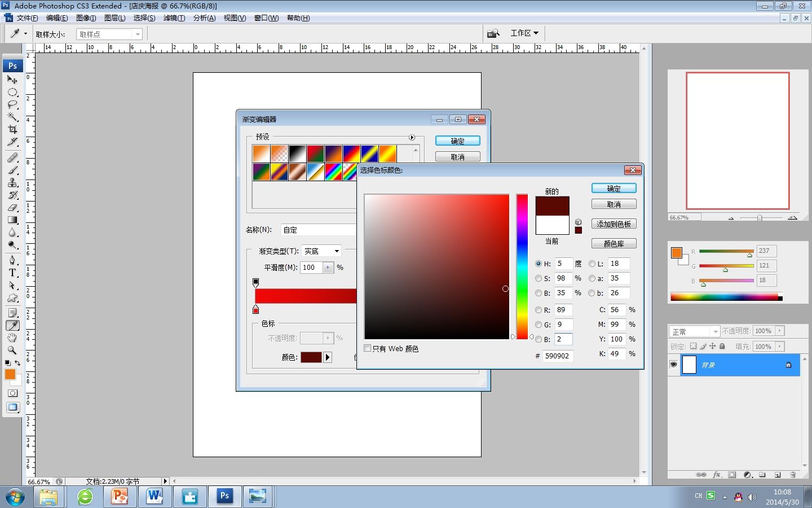Select the History Brush tool
This screenshot has height=508, width=812.
[x=12, y=195]
